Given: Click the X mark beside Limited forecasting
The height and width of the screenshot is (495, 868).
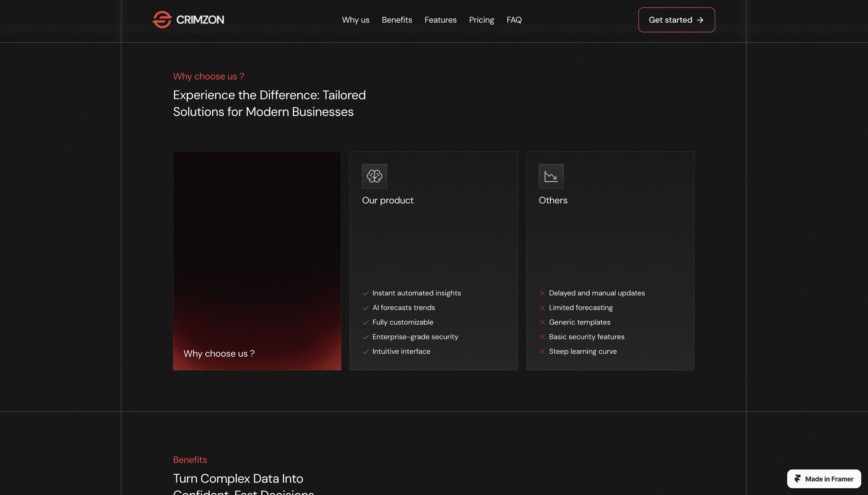Looking at the screenshot, I should (542, 308).
